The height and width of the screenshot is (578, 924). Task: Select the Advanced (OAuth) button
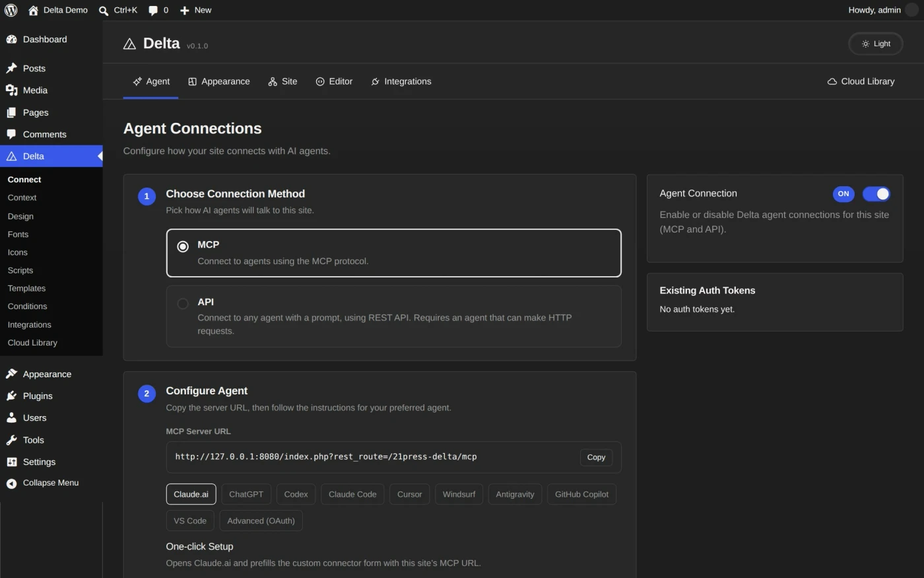coord(261,521)
